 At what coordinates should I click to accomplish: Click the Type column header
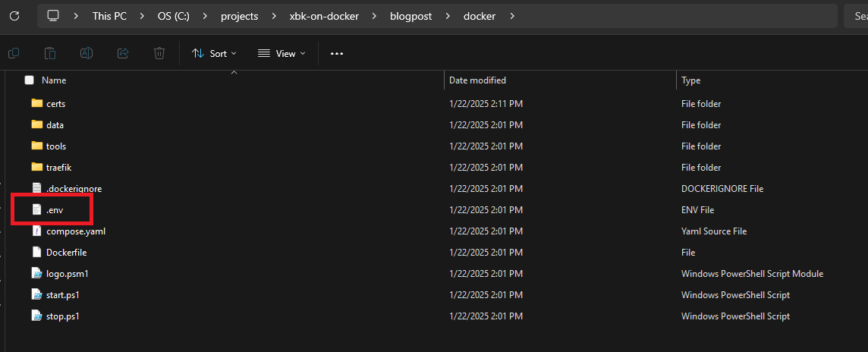pos(690,80)
